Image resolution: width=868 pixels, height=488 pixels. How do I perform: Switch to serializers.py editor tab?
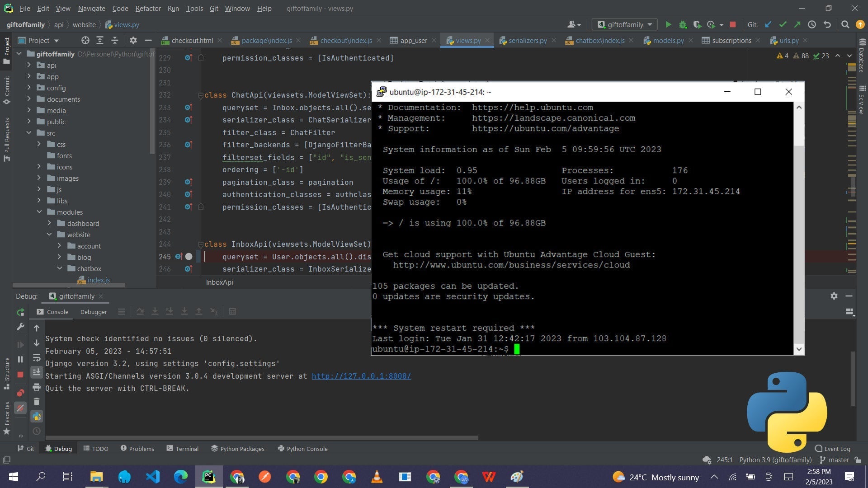(x=527, y=40)
